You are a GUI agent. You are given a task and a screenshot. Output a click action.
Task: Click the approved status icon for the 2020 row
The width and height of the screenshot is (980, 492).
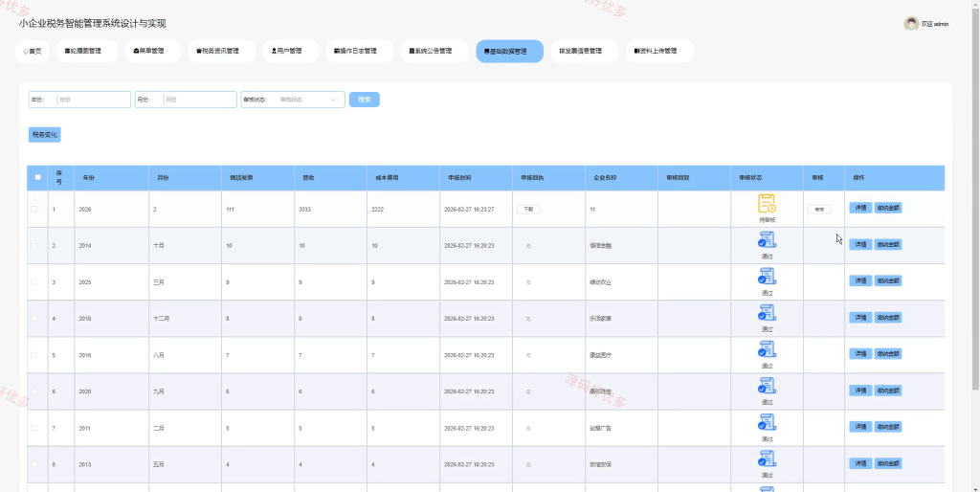point(767,387)
